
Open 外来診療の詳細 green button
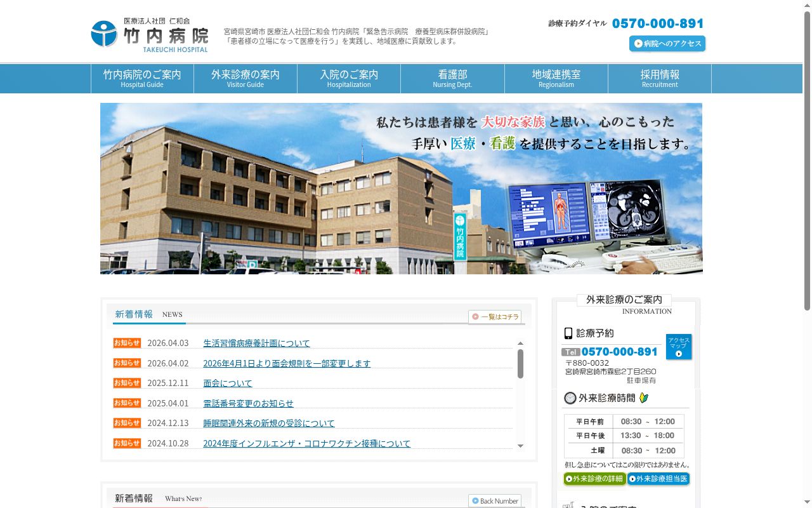[x=595, y=479]
